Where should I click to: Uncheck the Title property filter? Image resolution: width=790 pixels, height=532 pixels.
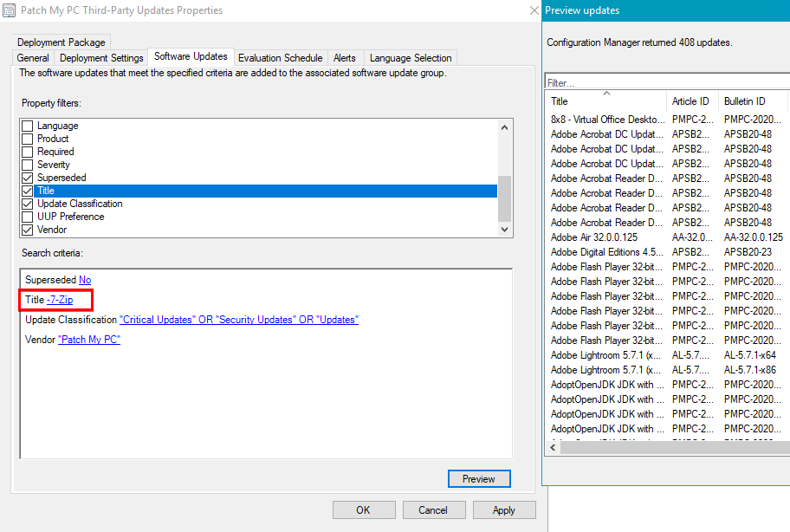27,191
